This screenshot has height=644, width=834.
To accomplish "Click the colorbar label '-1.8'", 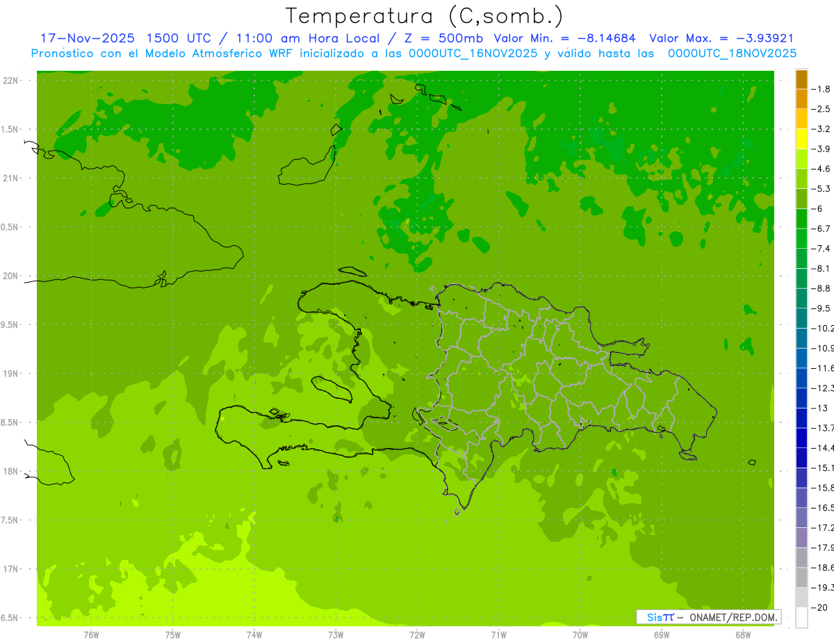I will [x=822, y=89].
